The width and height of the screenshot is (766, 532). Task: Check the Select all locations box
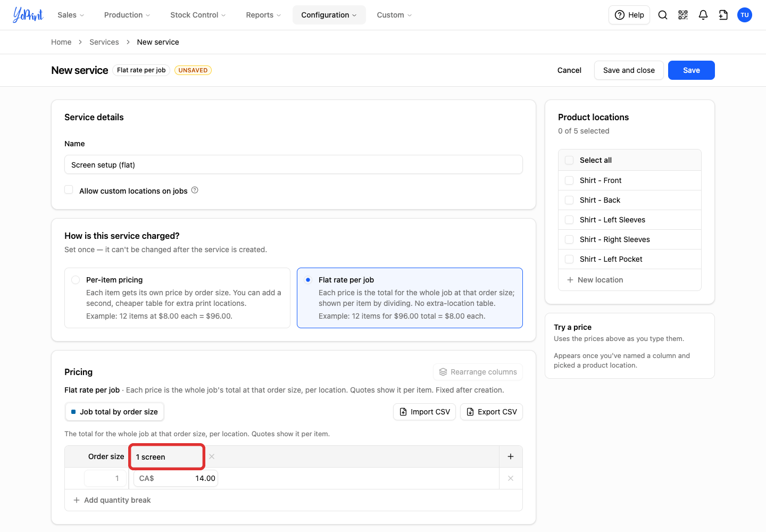[569, 160]
